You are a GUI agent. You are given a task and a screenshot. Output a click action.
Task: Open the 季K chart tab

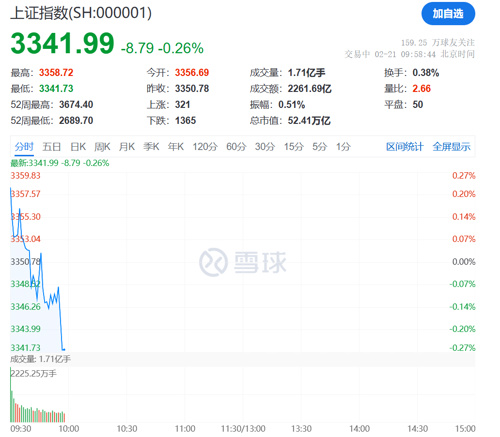point(151,147)
